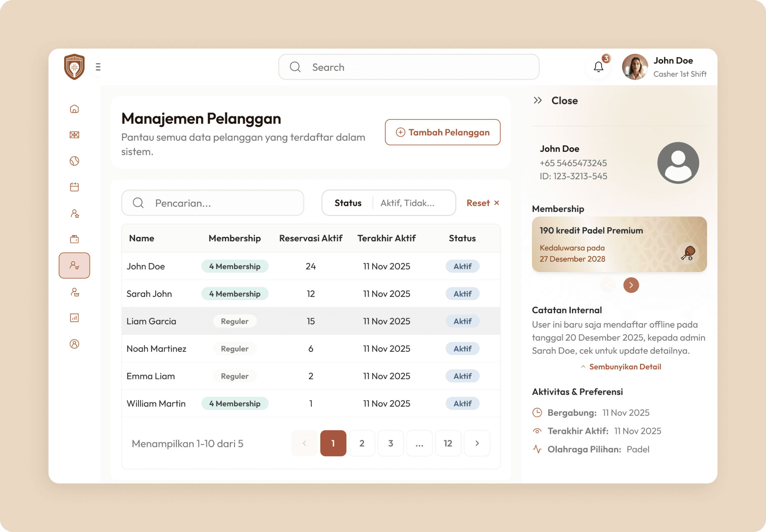Open the home icon in sidebar

[x=74, y=109]
